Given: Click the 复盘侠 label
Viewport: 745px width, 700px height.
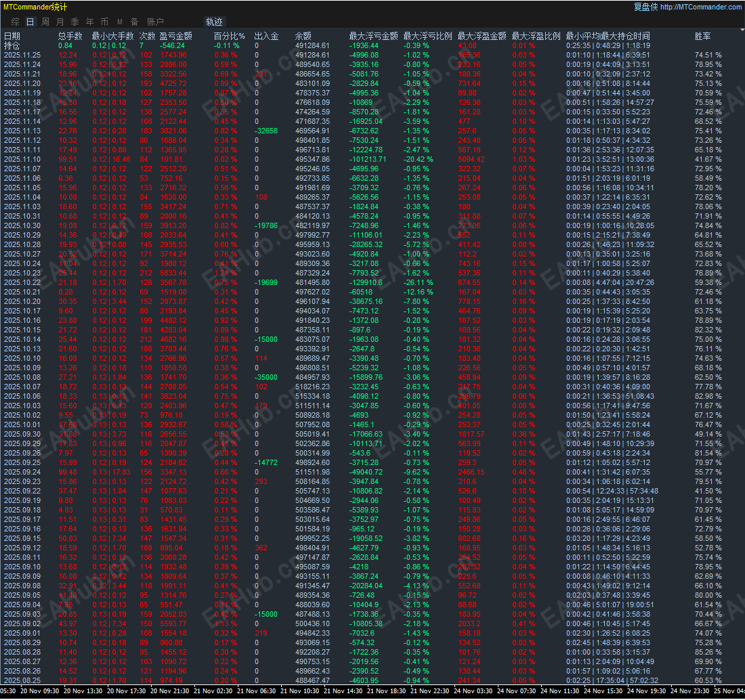Looking at the screenshot, I should pyautogui.click(x=645, y=7).
